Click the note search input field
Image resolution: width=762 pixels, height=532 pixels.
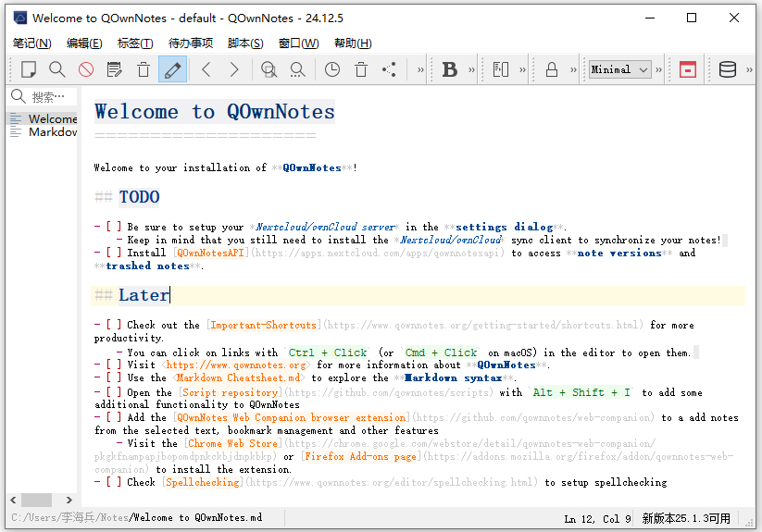click(51, 97)
